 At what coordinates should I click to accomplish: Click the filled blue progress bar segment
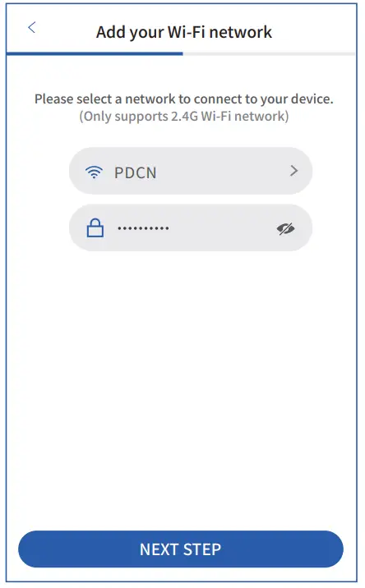pos(95,54)
